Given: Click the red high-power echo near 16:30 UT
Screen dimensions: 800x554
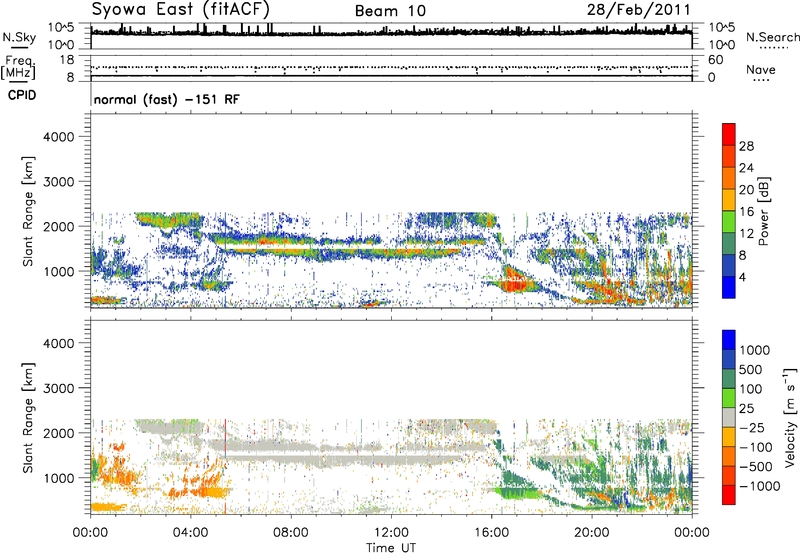Looking at the screenshot, I should click(514, 282).
